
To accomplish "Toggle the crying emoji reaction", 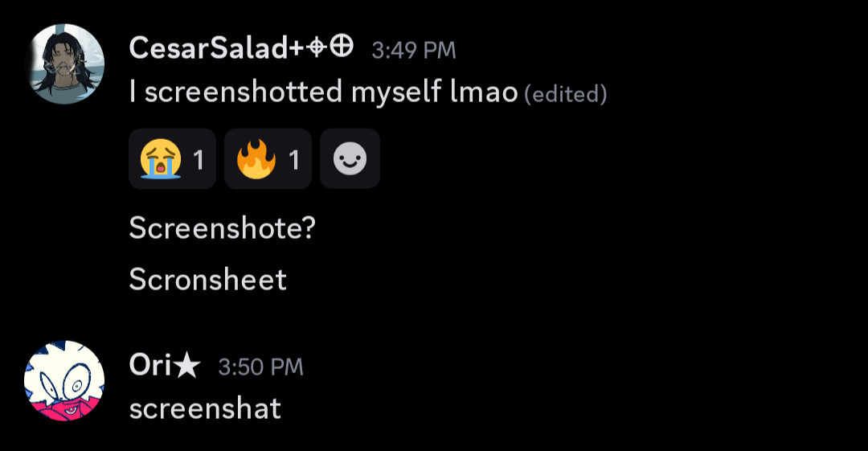I will click(x=172, y=159).
